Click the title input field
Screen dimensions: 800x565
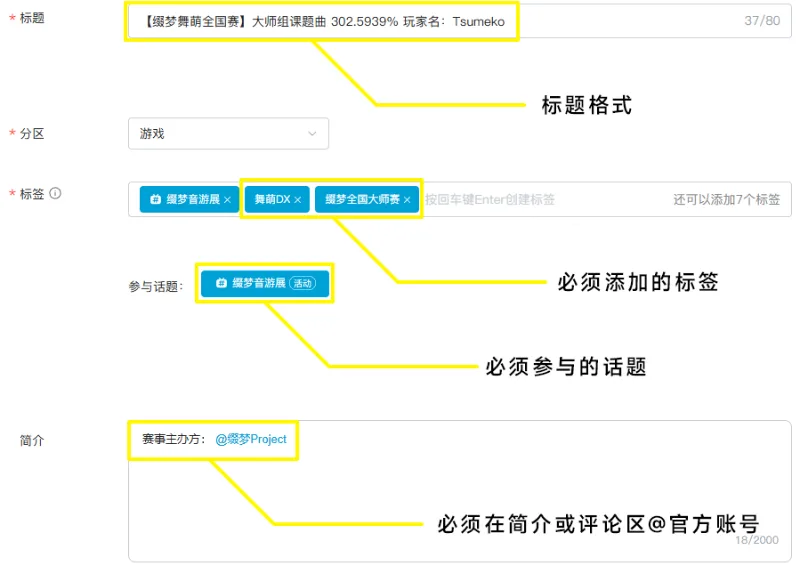pos(459,21)
